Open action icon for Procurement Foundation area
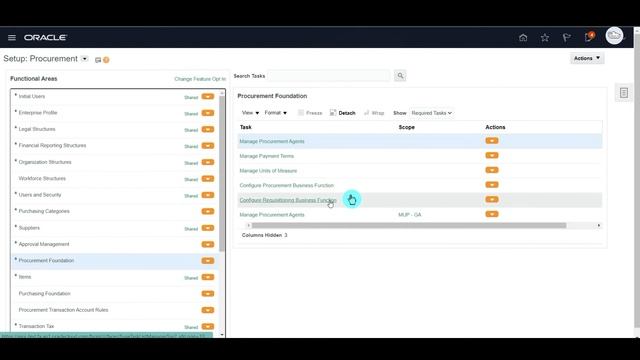The image size is (640, 360). [208, 261]
